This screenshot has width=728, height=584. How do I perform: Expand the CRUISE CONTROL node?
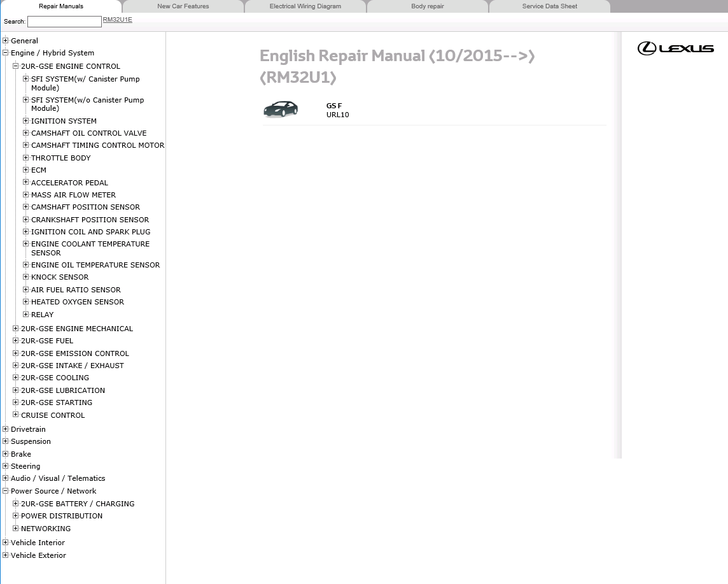tap(16, 415)
